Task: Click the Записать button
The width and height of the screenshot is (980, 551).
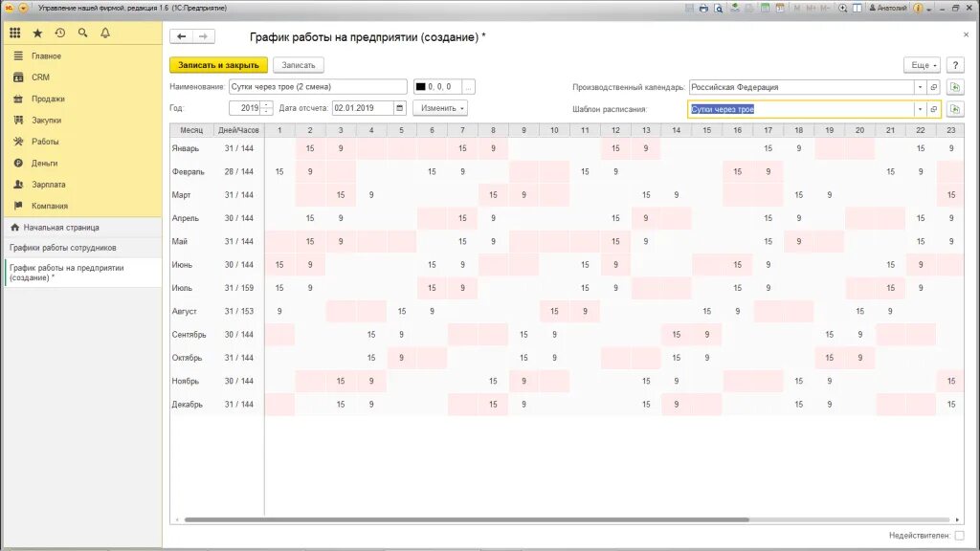Action: coord(299,65)
